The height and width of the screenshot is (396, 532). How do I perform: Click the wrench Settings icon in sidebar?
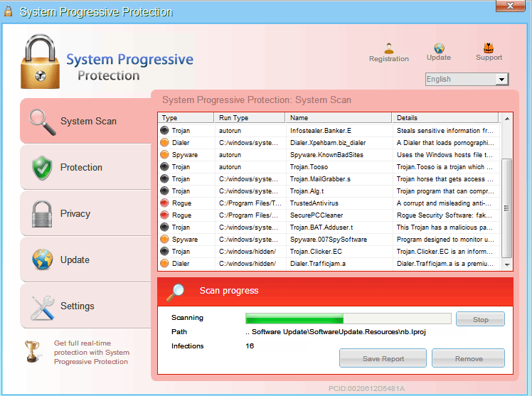pos(42,306)
